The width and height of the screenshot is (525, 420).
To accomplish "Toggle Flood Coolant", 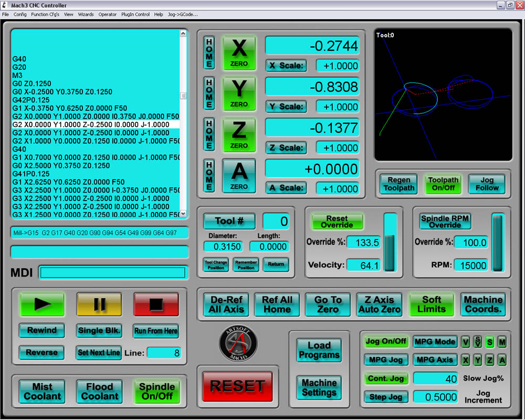I will [x=99, y=392].
